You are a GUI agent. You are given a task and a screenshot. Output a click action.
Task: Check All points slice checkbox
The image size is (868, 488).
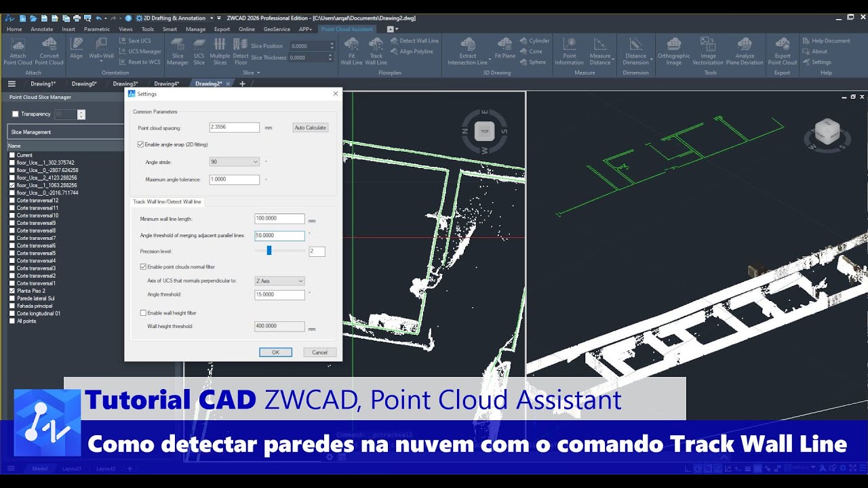tap(12, 321)
